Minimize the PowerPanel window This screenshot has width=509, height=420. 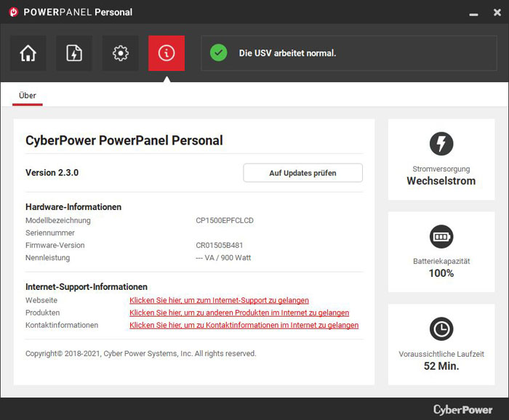(473, 14)
